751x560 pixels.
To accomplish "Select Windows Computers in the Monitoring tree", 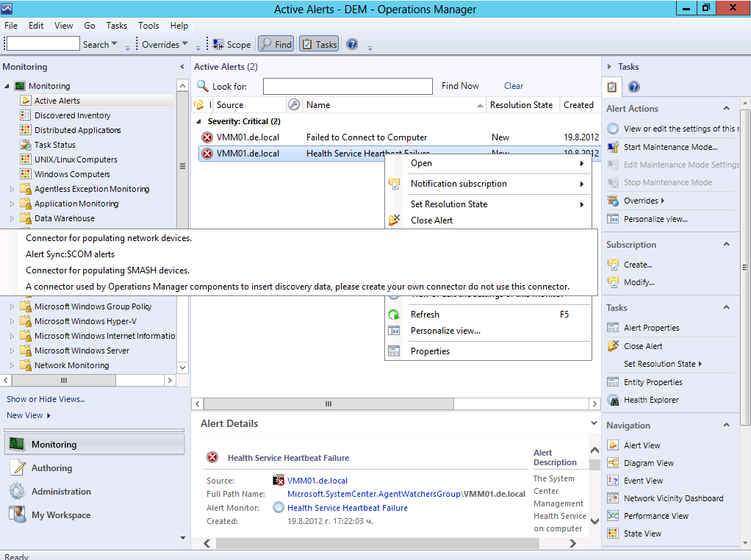I will 72,174.
